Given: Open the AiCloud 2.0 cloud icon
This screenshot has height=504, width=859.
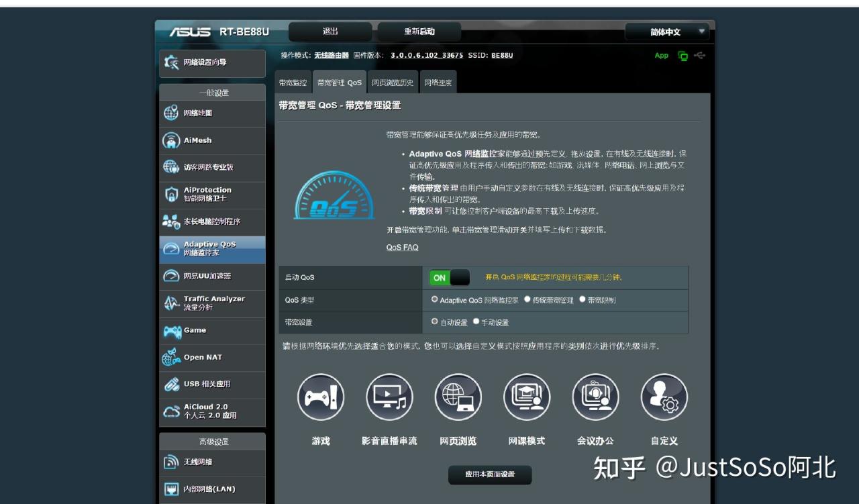Looking at the screenshot, I should [171, 411].
